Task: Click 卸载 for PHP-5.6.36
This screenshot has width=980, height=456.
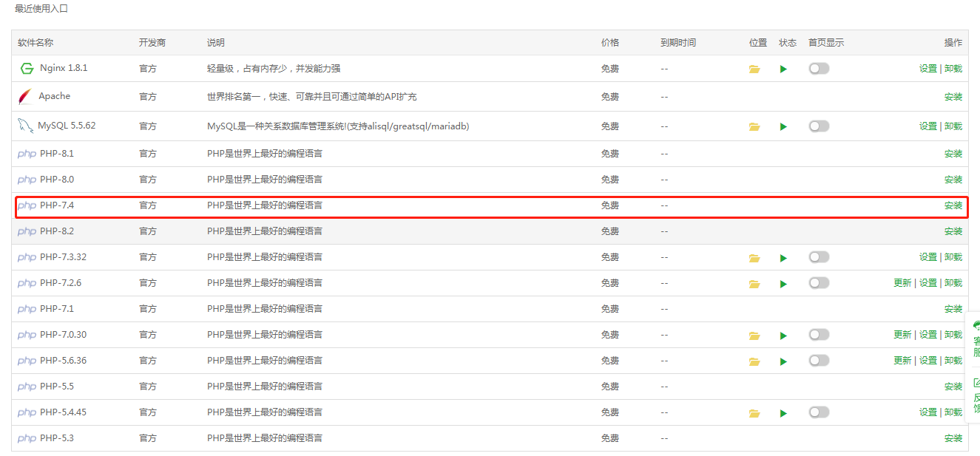Action: pyautogui.click(x=953, y=361)
